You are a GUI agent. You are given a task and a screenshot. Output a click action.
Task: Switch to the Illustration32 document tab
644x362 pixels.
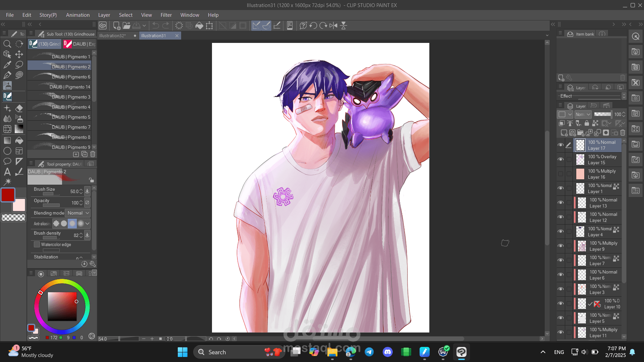click(113, 36)
